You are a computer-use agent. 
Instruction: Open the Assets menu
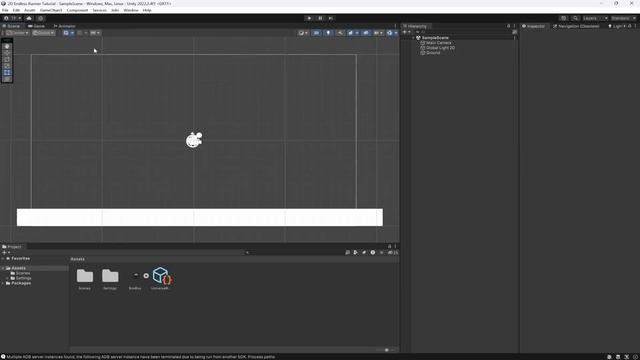(30, 10)
